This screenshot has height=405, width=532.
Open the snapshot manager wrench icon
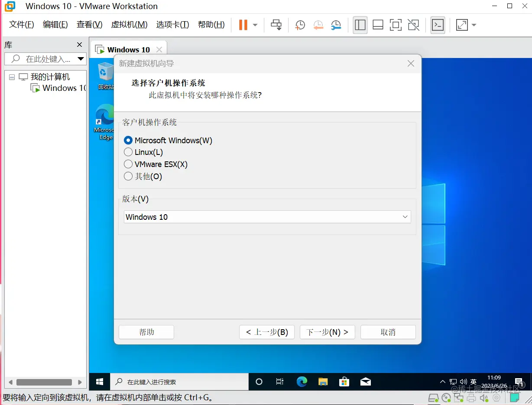point(336,25)
